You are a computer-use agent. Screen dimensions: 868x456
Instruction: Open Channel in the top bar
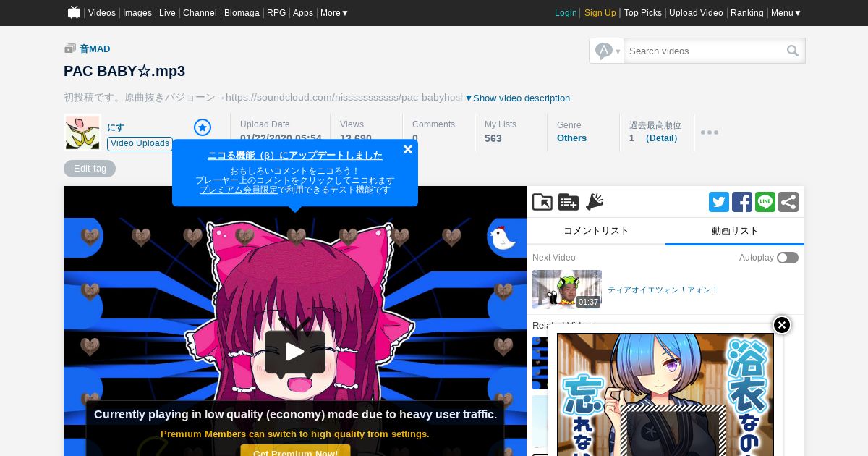coord(200,13)
